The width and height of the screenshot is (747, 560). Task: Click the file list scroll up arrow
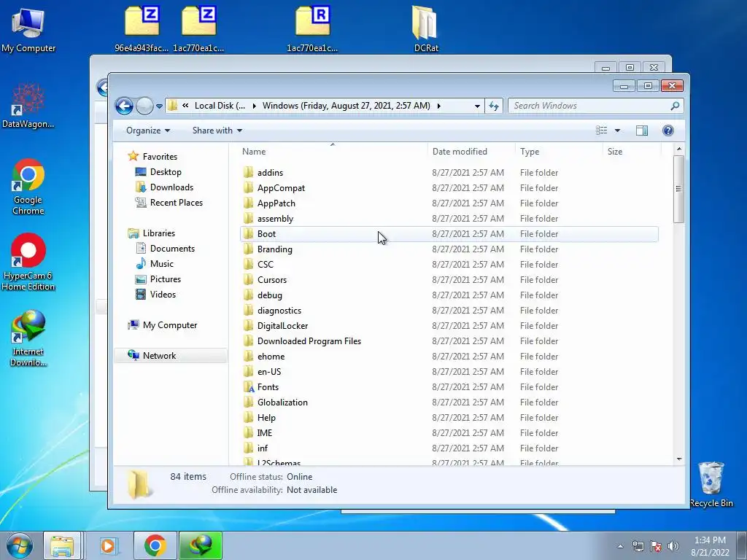(679, 149)
